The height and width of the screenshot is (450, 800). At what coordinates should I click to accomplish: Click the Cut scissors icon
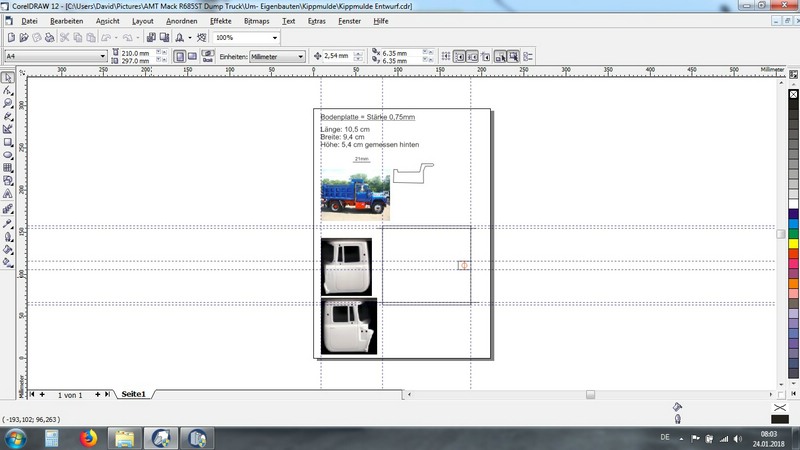[x=63, y=37]
